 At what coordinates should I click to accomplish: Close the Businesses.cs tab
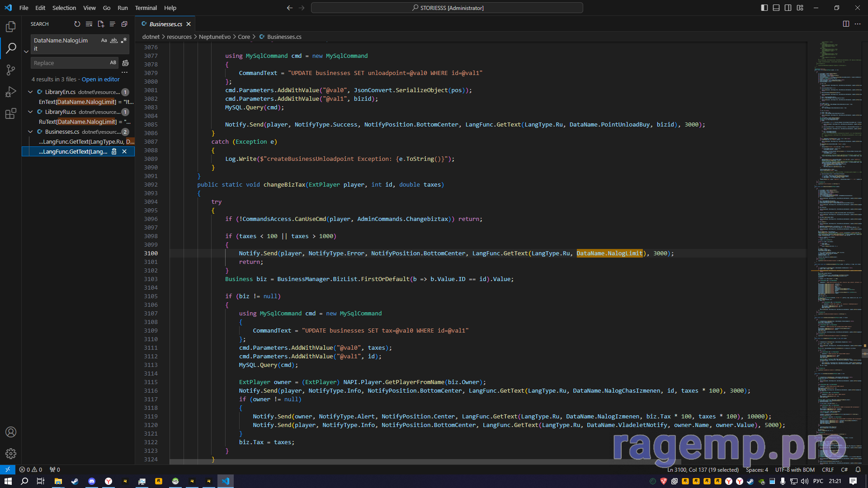coord(189,24)
